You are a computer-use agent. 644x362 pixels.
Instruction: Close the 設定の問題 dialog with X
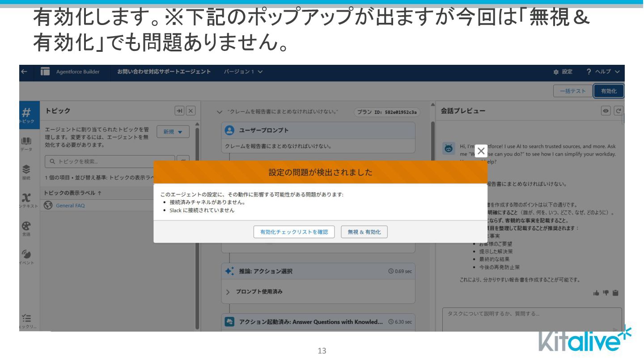[x=481, y=151]
